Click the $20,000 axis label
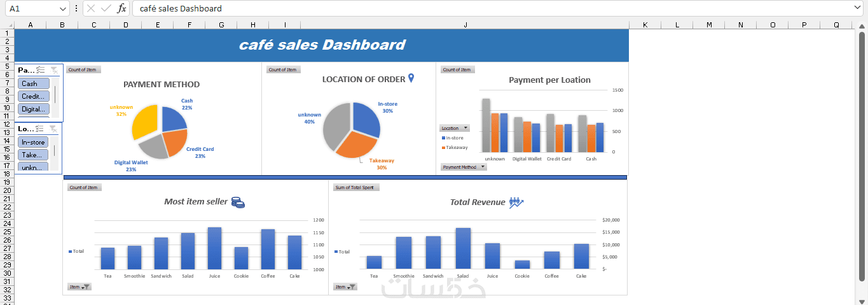The image size is (868, 305). 610,220
